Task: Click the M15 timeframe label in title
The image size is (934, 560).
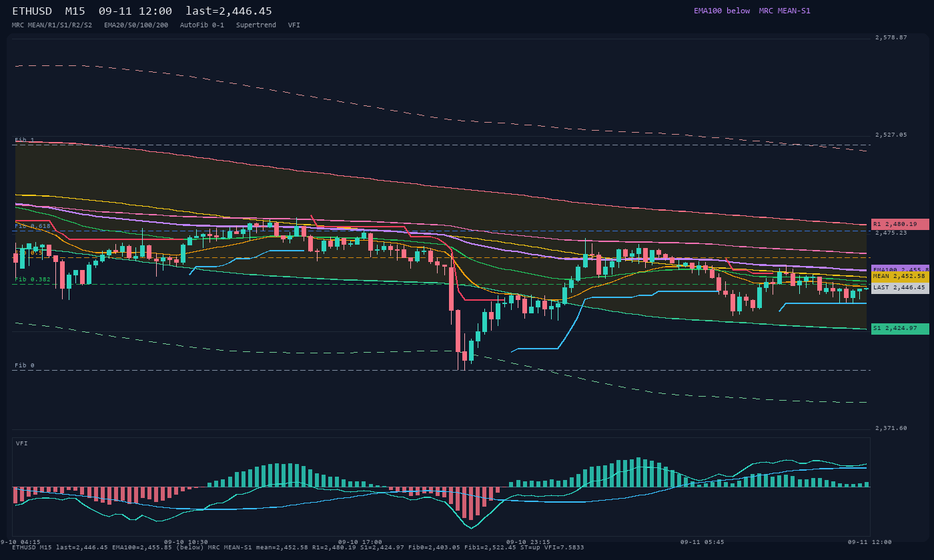Action: coord(75,11)
